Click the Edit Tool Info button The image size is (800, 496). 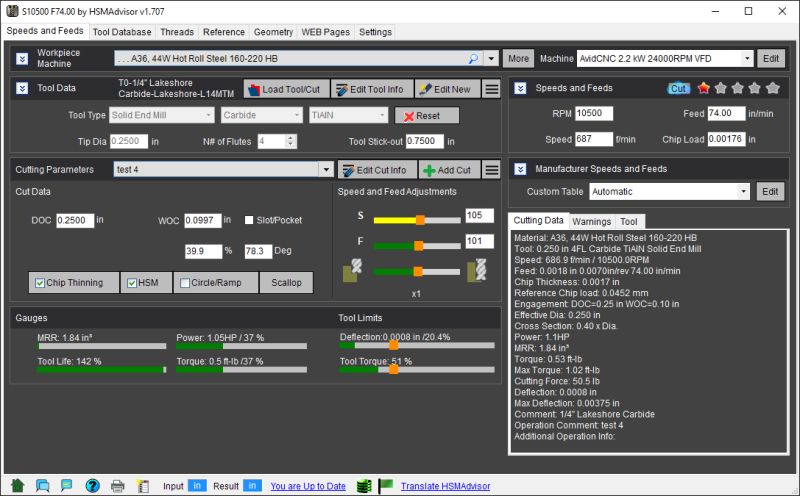click(x=371, y=89)
